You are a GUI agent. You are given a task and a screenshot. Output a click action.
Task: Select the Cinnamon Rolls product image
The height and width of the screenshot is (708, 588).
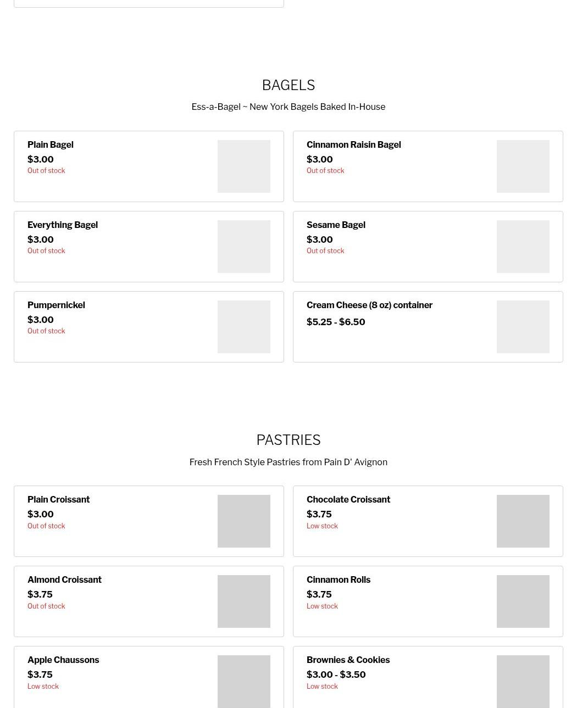pos(523,601)
